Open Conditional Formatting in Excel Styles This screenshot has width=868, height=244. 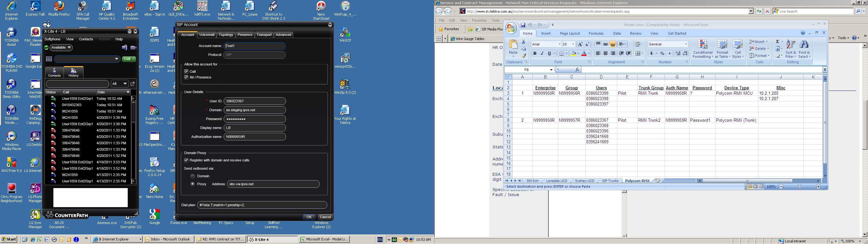point(702,49)
